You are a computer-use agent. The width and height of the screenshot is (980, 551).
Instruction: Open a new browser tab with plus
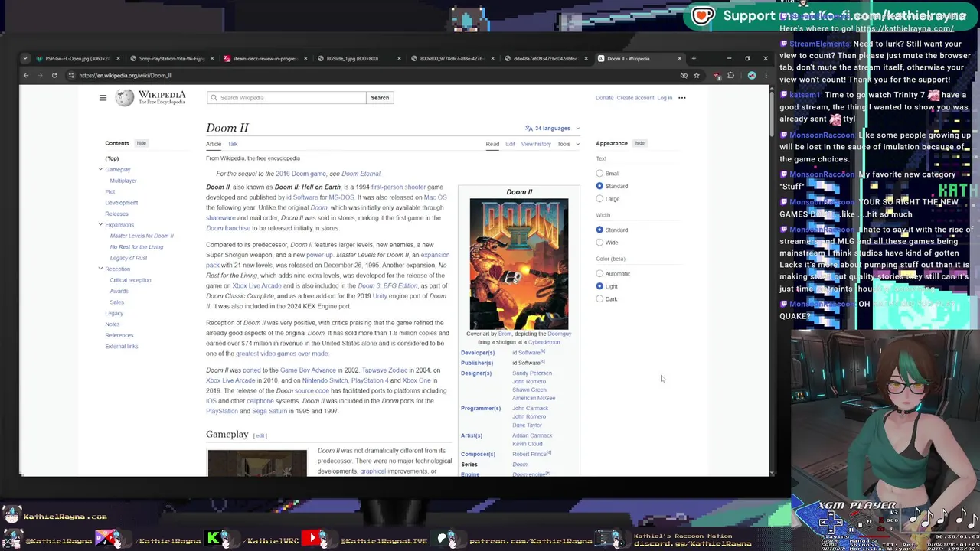coord(694,58)
